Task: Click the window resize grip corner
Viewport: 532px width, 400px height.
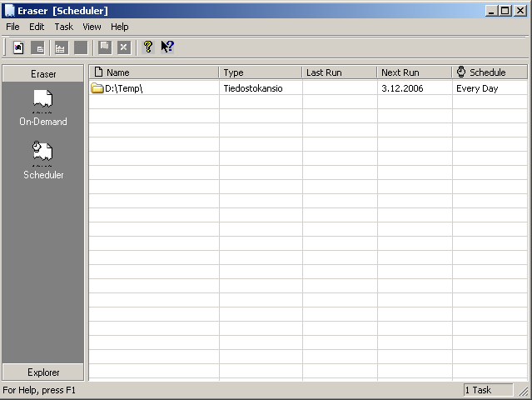Action: pyautogui.click(x=524, y=391)
